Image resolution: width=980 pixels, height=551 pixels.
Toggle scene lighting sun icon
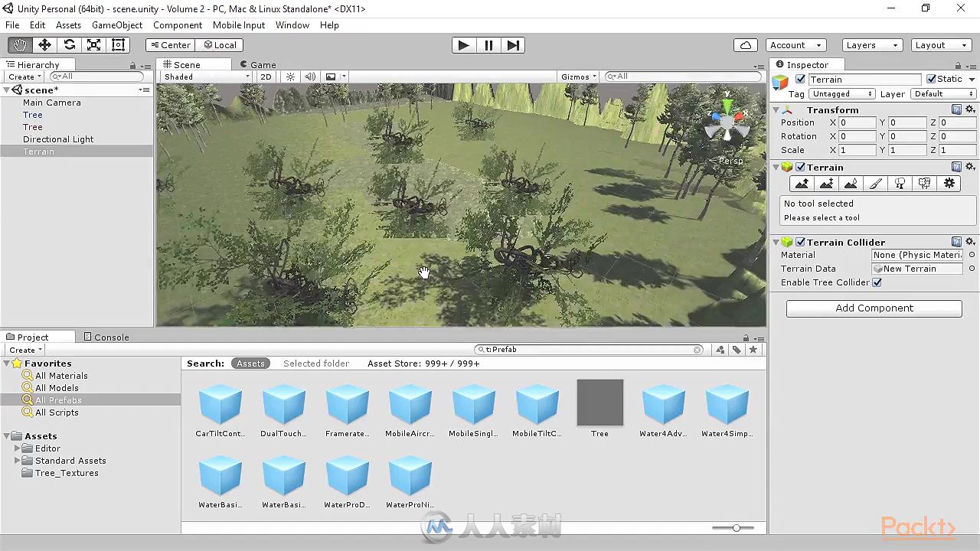tap(290, 77)
